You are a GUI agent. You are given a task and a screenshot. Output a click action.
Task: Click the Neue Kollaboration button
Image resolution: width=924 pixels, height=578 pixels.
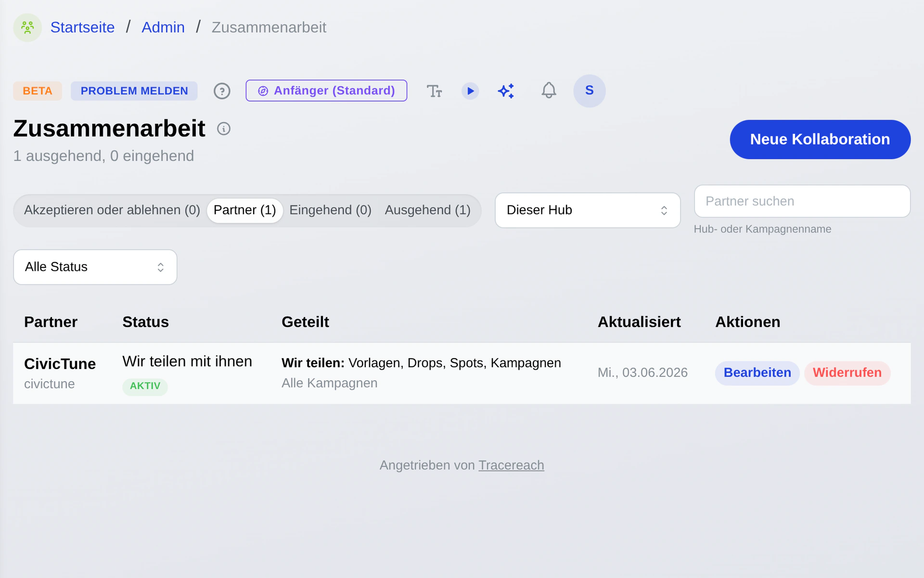pos(820,140)
